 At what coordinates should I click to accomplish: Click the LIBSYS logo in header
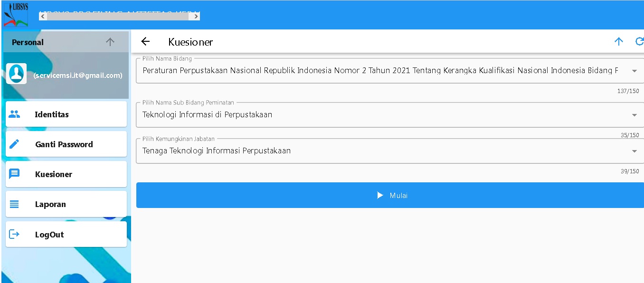(16, 15)
